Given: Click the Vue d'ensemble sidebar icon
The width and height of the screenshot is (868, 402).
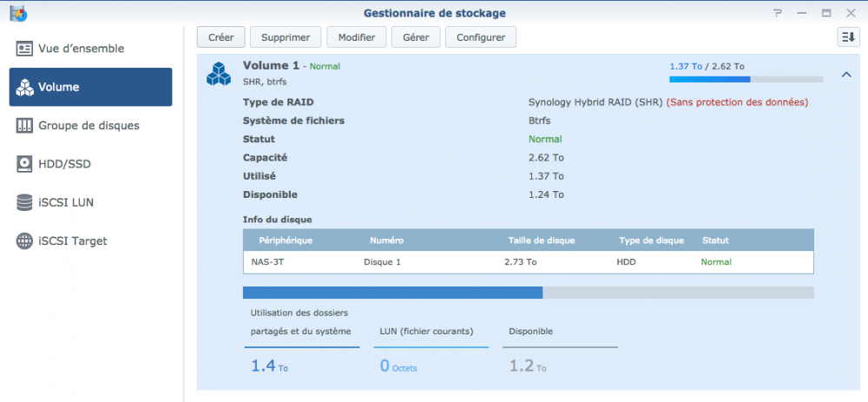Looking at the screenshot, I should (24, 49).
